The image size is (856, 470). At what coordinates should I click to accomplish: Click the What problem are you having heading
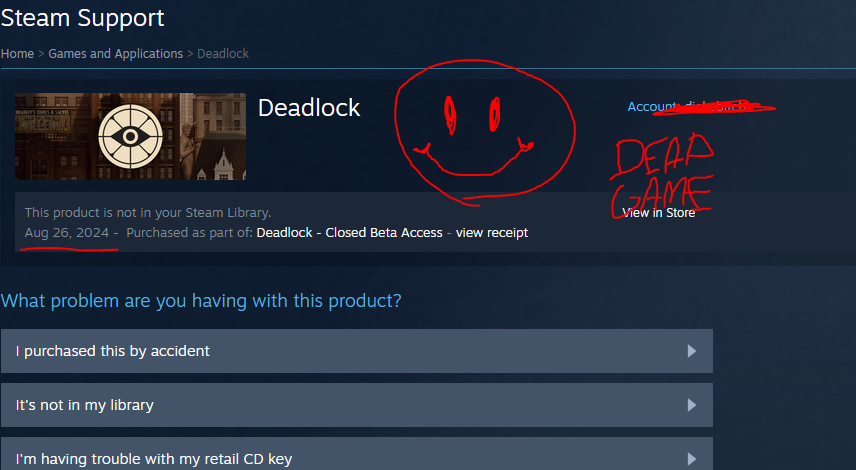201,301
